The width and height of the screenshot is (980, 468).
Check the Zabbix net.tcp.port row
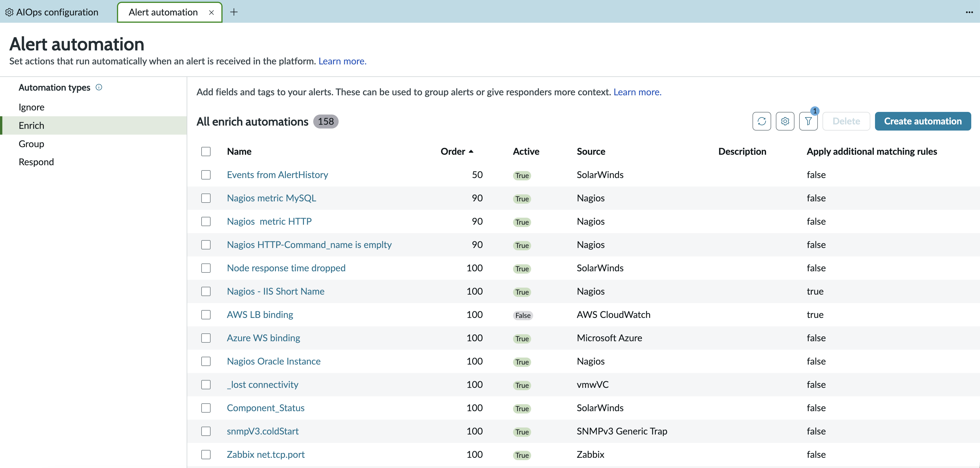(x=206, y=455)
